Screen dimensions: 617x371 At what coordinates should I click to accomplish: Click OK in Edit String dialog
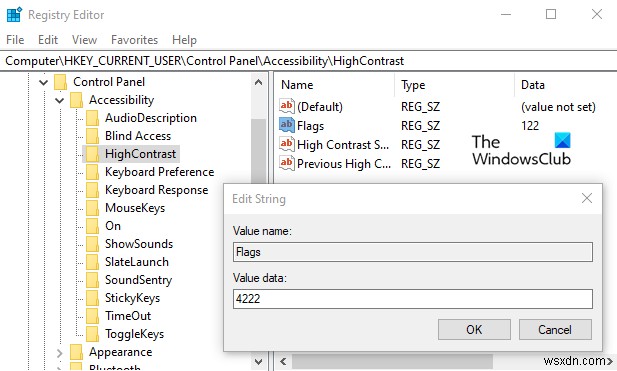click(x=474, y=330)
